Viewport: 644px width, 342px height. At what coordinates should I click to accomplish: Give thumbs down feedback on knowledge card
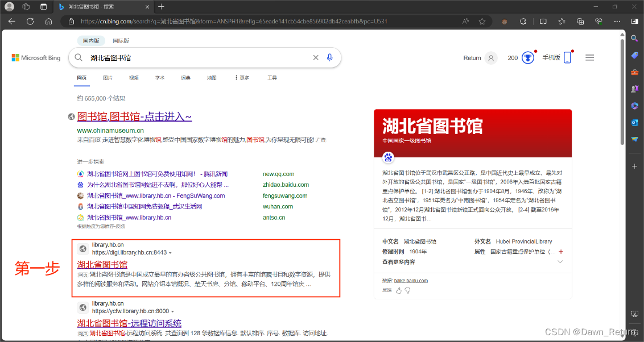click(x=407, y=290)
